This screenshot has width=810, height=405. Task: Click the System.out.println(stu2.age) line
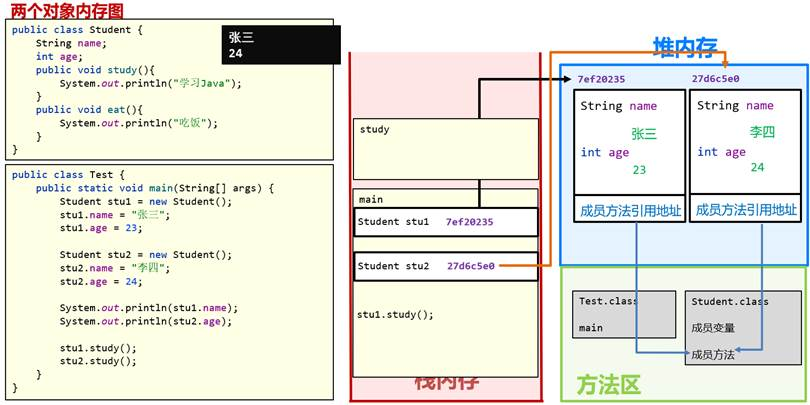point(146,321)
